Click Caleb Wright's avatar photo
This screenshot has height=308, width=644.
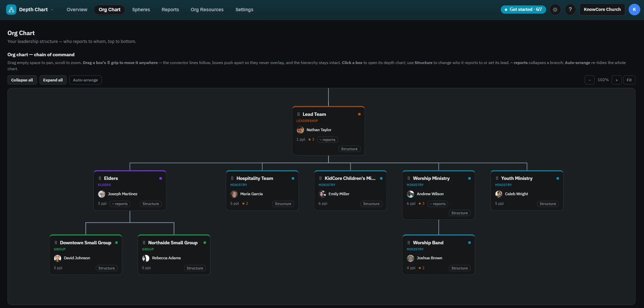499,194
